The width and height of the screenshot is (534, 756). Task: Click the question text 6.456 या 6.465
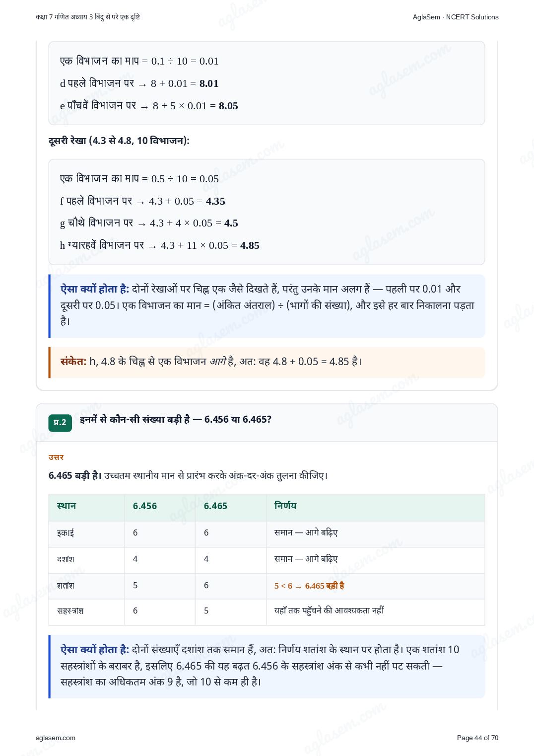tap(176, 419)
